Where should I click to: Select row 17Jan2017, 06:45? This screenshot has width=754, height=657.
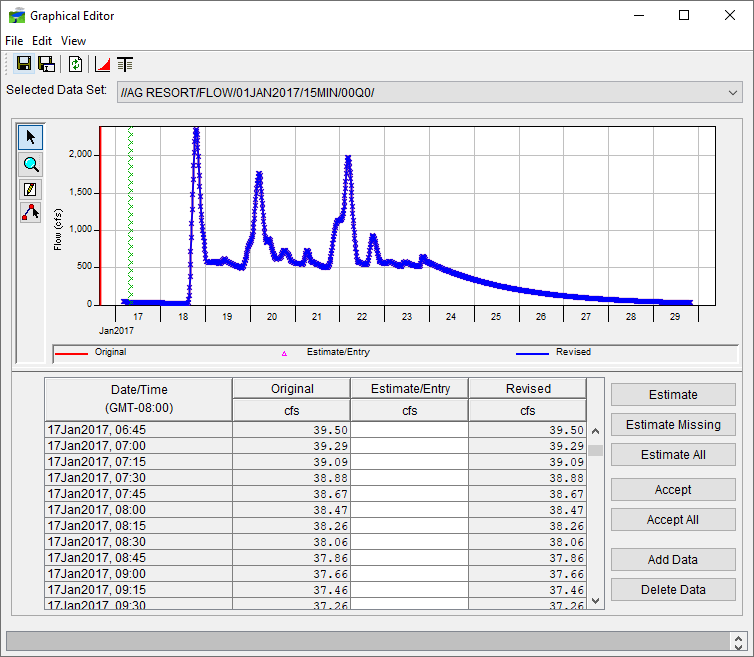coord(315,430)
